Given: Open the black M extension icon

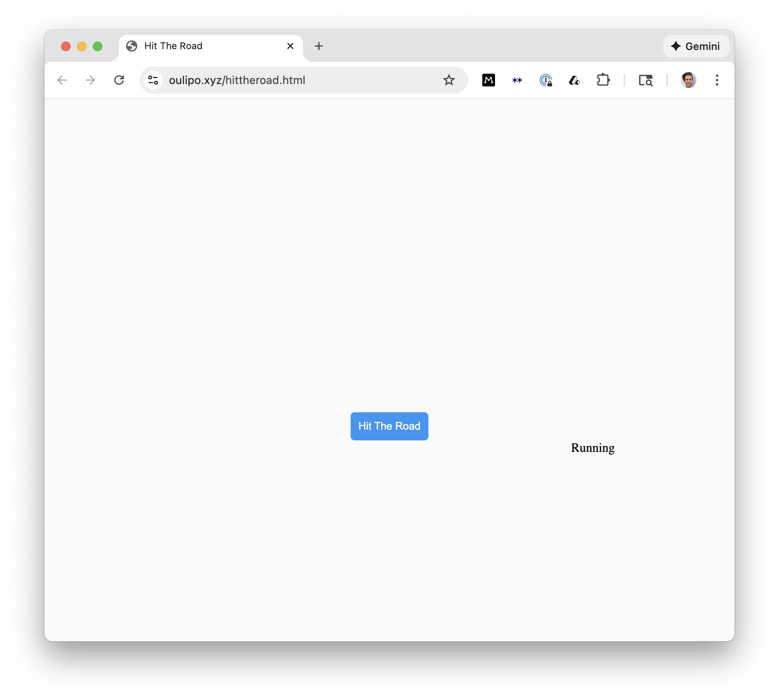Looking at the screenshot, I should tap(488, 80).
